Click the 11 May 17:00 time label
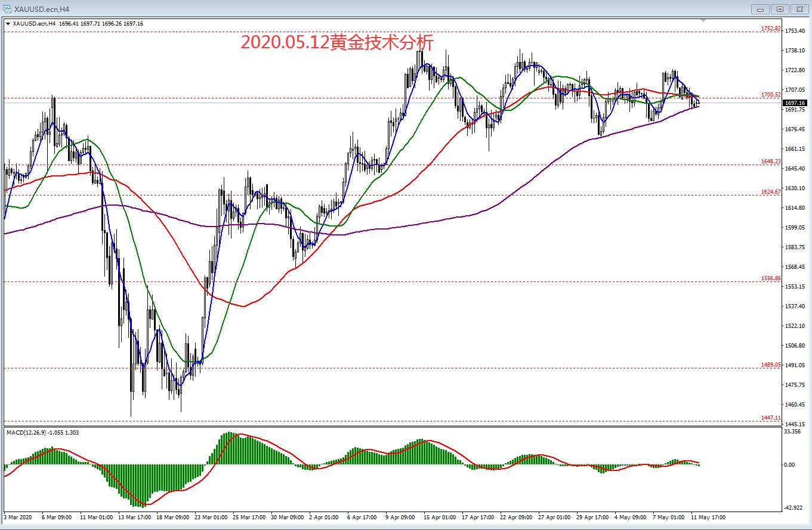 (709, 517)
